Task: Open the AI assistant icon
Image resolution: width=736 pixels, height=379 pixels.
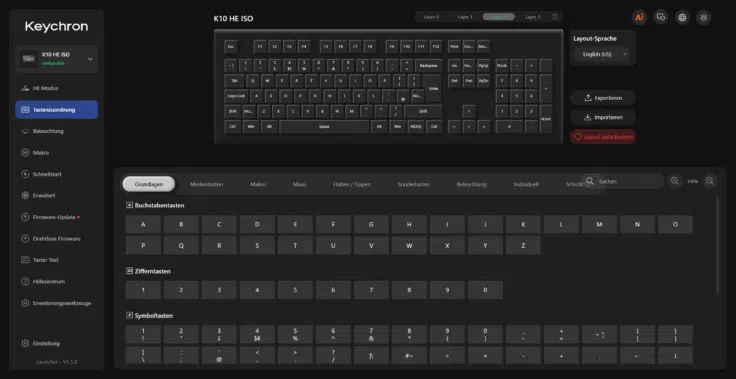Action: click(x=639, y=17)
